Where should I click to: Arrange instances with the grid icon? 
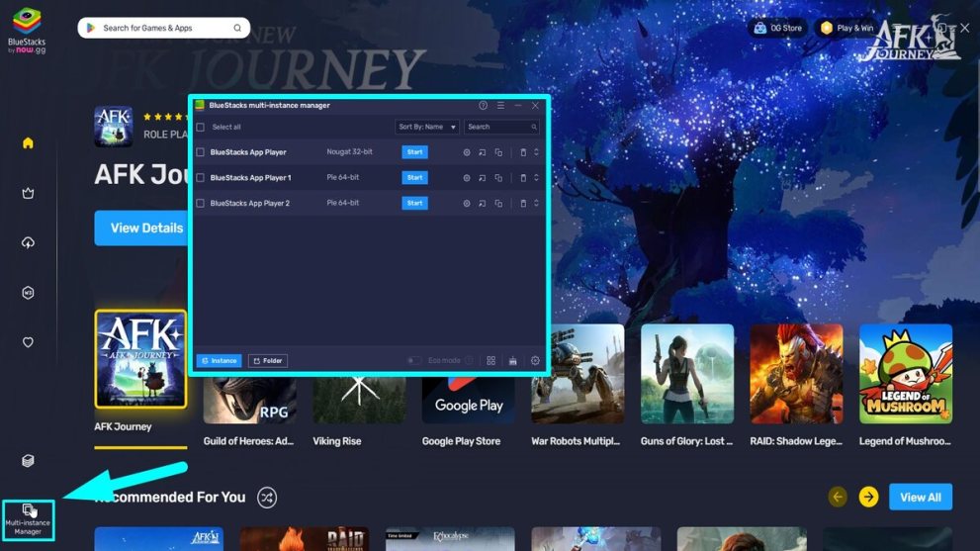click(x=491, y=361)
